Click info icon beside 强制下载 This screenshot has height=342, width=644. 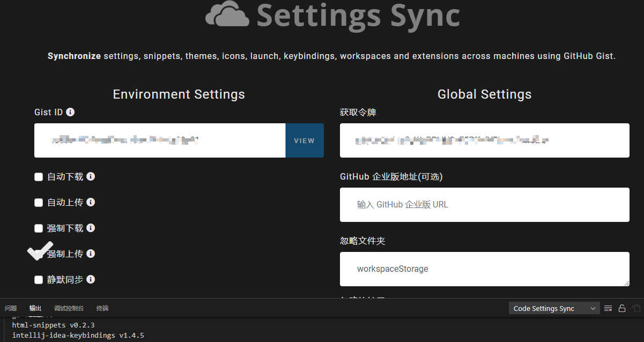91,228
